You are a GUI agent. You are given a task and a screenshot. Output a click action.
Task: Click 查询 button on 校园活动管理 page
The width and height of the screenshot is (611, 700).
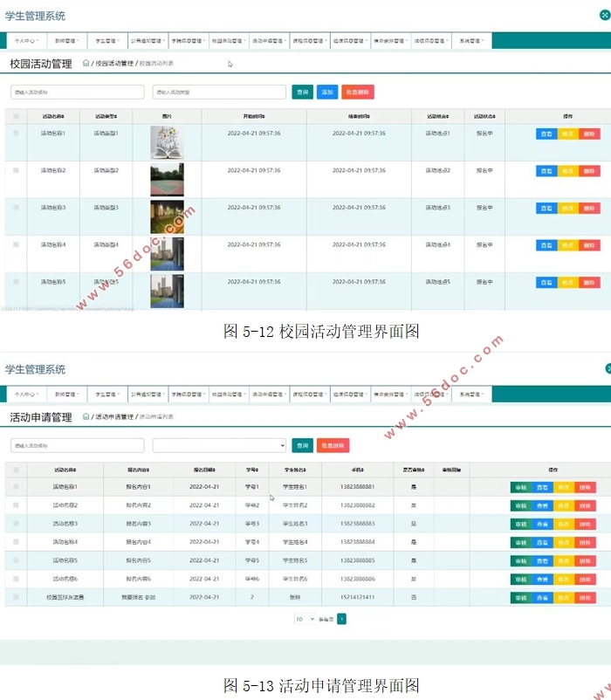[303, 92]
